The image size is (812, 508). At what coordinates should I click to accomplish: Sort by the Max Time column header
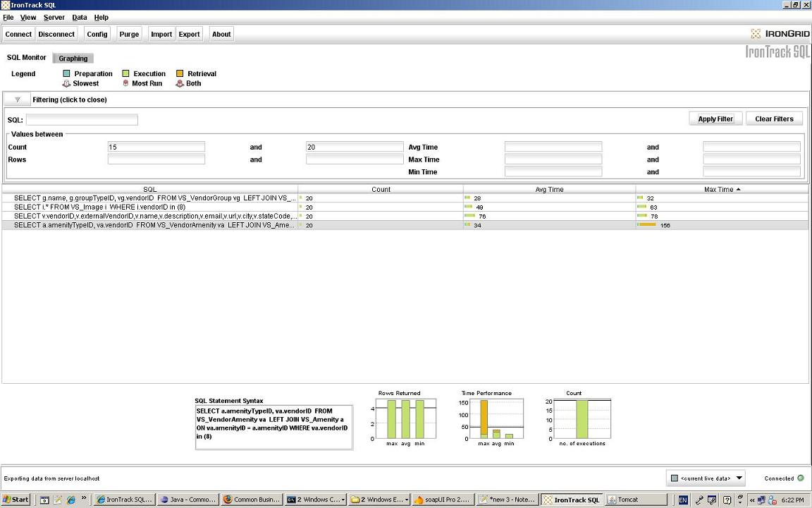[722, 189]
